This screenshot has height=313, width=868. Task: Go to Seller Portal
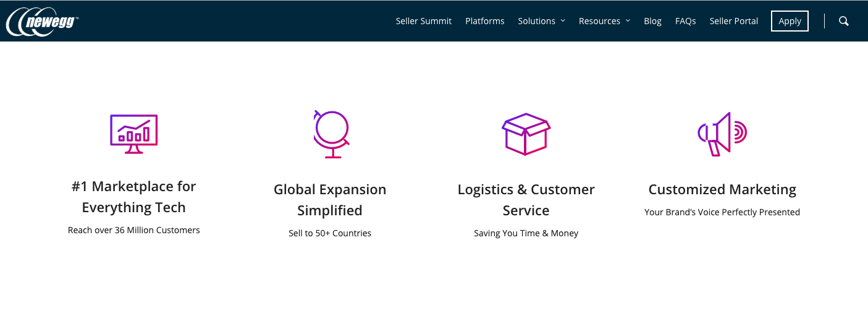coord(734,21)
